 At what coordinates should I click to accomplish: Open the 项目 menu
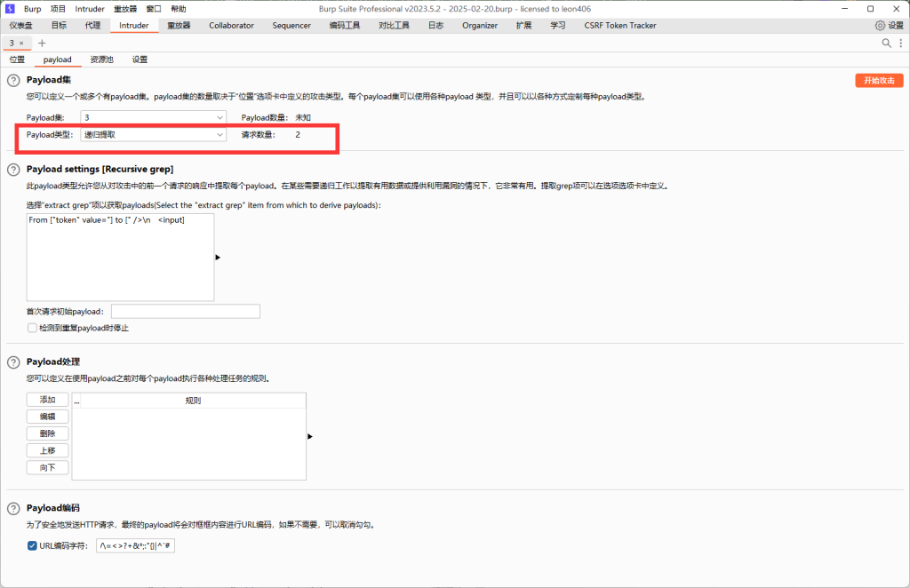(58, 9)
